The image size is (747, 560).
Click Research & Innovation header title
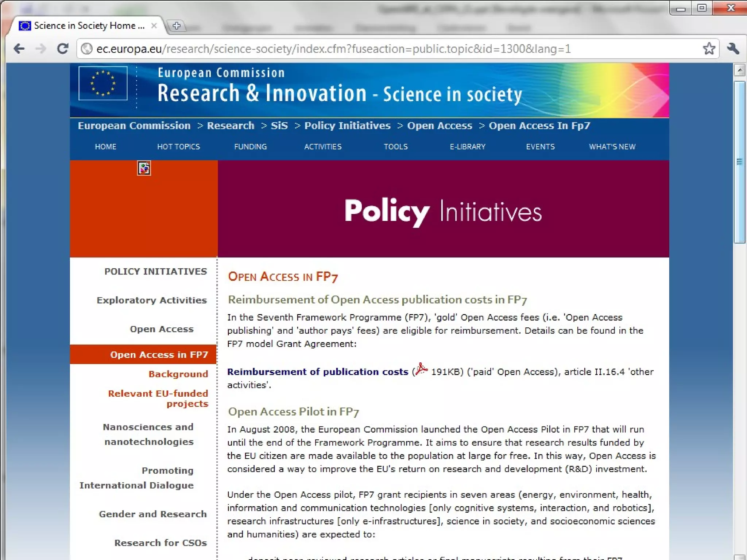pyautogui.click(x=262, y=93)
